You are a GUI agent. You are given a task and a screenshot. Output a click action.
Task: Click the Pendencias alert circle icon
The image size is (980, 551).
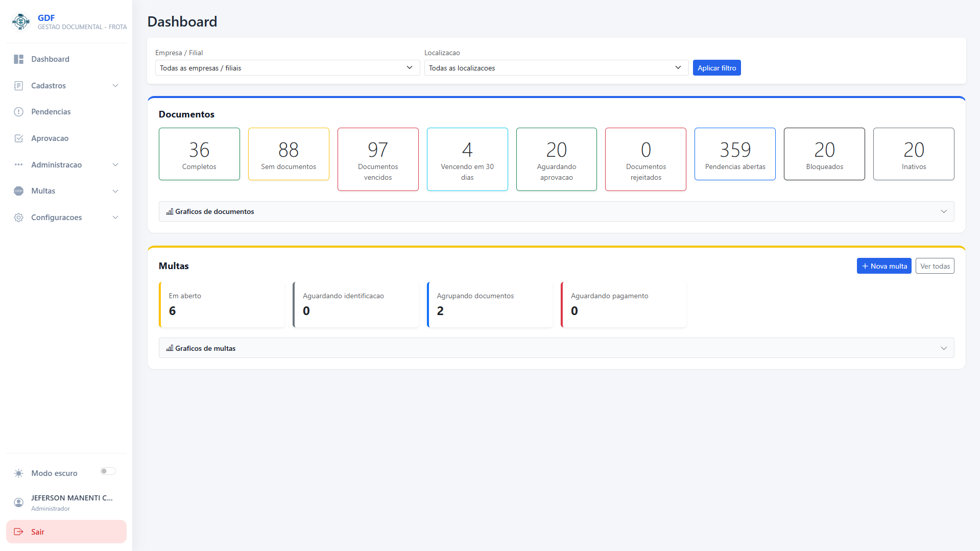pyautogui.click(x=19, y=112)
